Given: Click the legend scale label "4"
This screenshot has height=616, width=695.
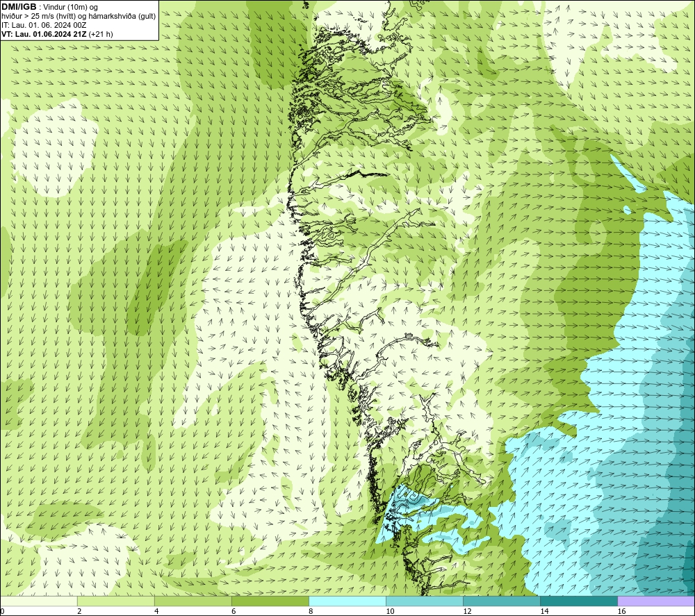Looking at the screenshot, I should point(156,611).
